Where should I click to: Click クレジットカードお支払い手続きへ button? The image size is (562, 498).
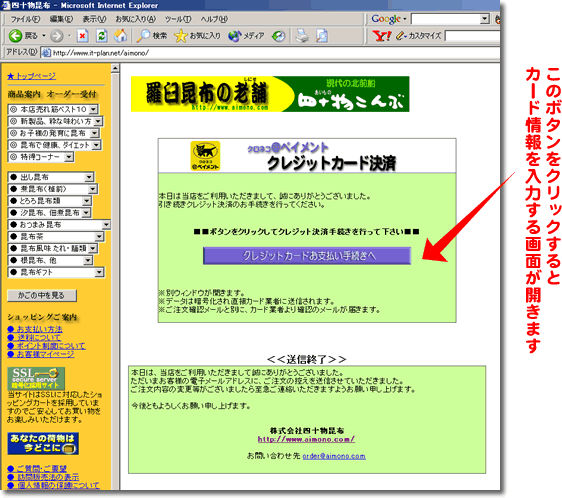coord(307,256)
